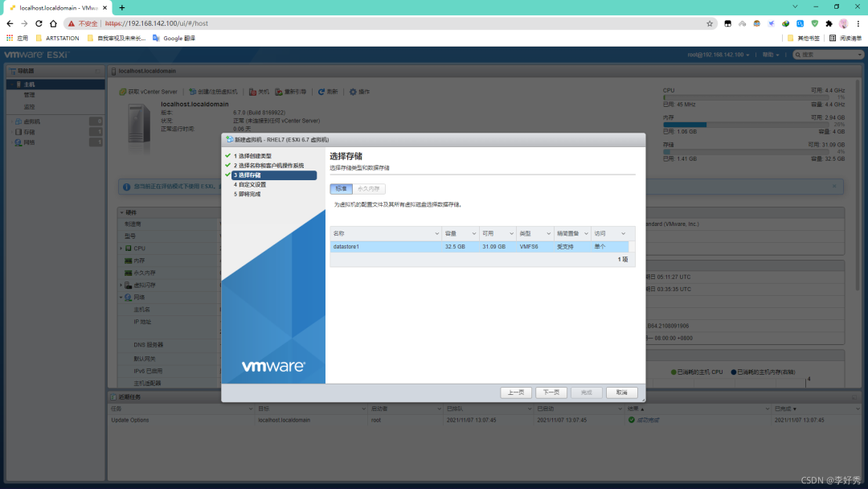Image resolution: width=868 pixels, height=489 pixels.
Task: Open the 精简置备 column dropdown arrow
Action: [586, 234]
